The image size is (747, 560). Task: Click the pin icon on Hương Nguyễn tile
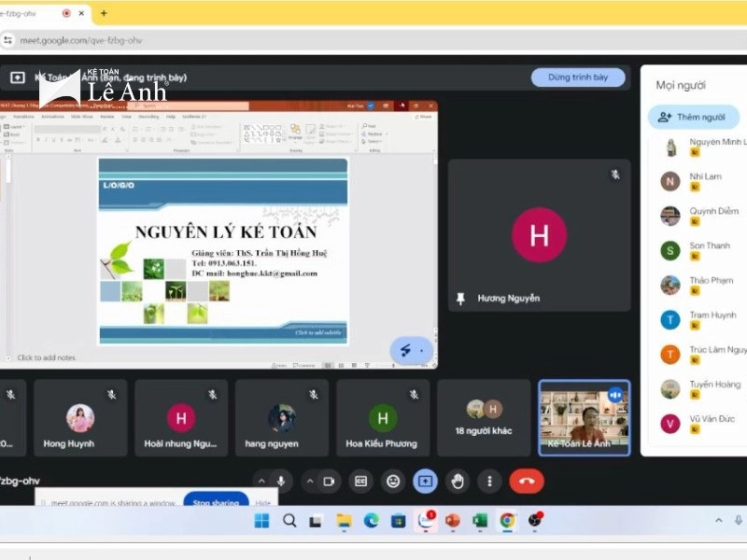460,299
